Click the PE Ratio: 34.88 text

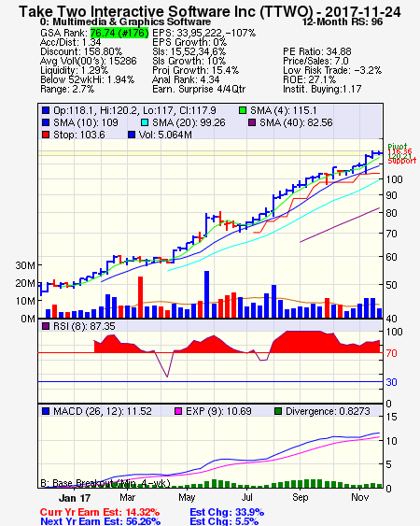[x=317, y=51]
